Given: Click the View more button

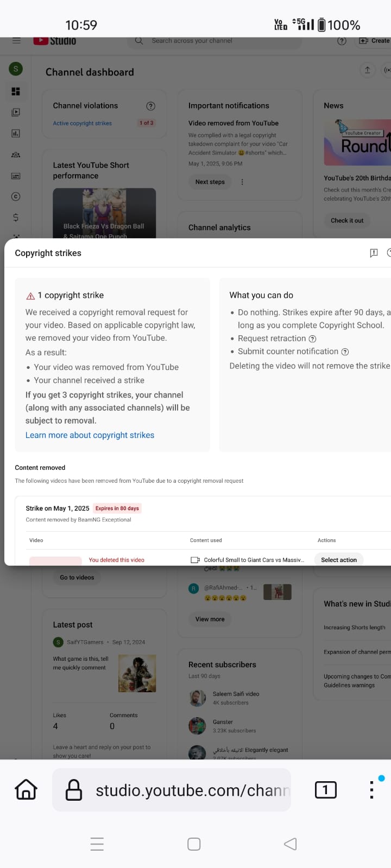Looking at the screenshot, I should point(210,619).
